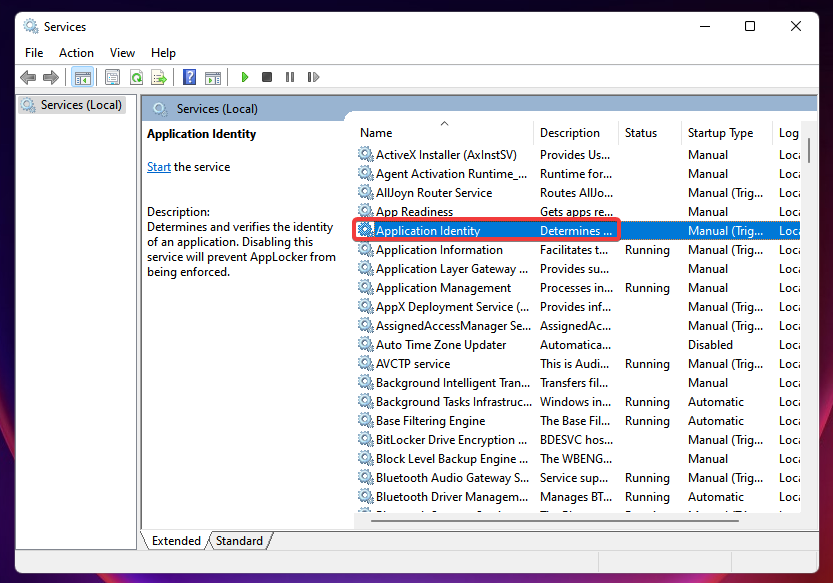833x583 pixels.
Task: Click the Start the service link
Action: tap(158, 167)
